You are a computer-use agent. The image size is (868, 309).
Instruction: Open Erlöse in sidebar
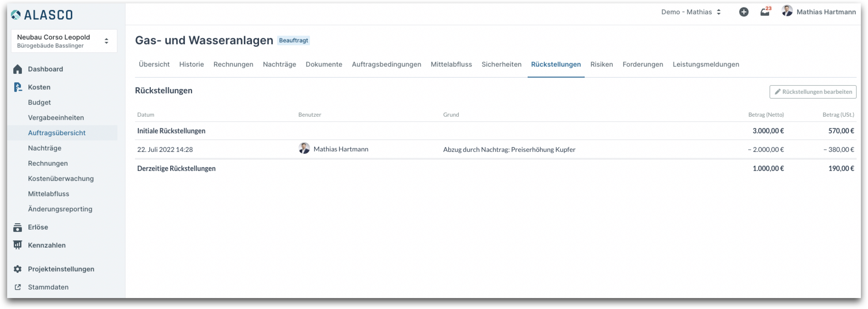[x=38, y=227]
